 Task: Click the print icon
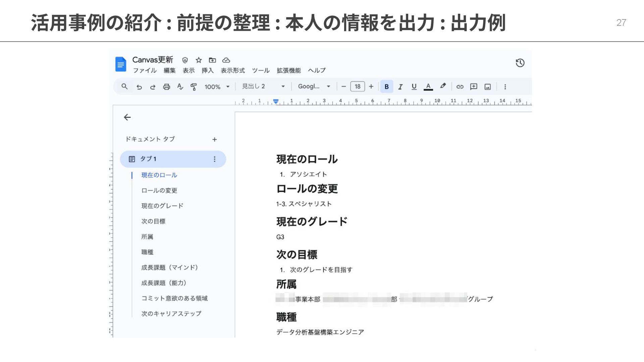click(166, 87)
